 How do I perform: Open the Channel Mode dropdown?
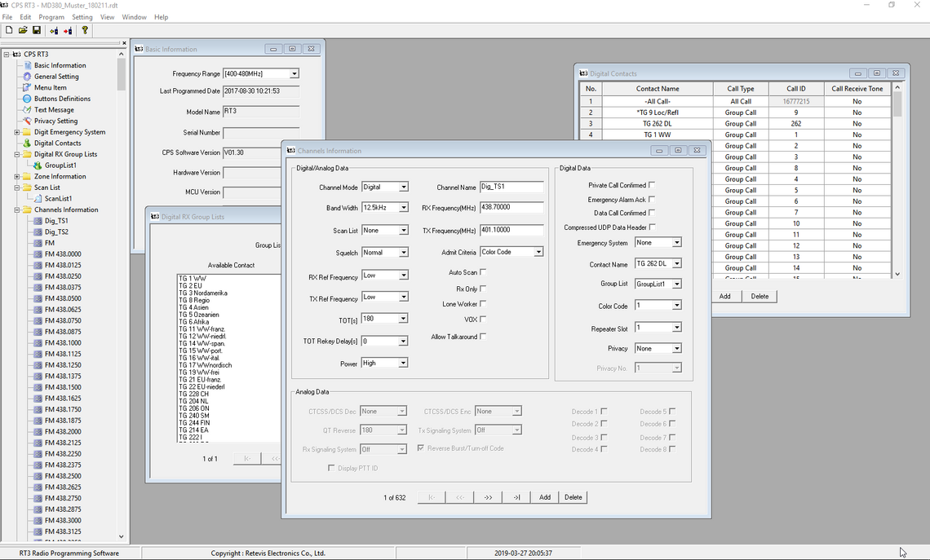point(403,187)
